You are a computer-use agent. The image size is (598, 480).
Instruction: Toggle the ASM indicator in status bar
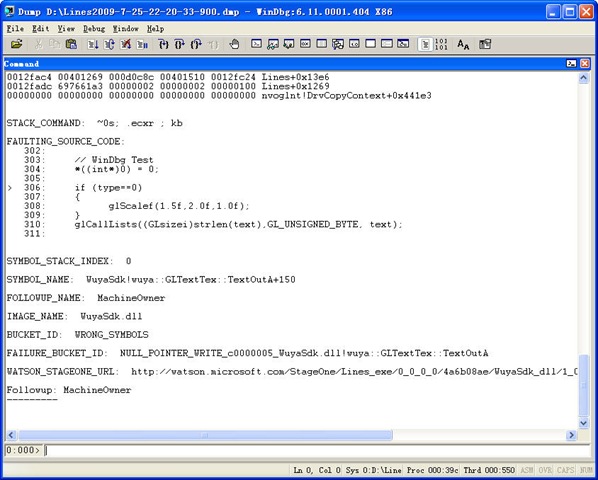(527, 470)
